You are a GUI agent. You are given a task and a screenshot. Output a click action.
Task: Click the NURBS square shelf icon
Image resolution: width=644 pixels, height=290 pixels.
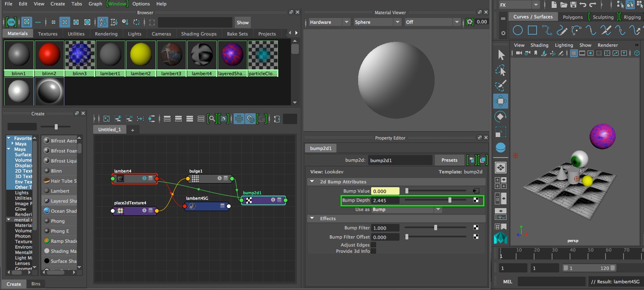(532, 31)
